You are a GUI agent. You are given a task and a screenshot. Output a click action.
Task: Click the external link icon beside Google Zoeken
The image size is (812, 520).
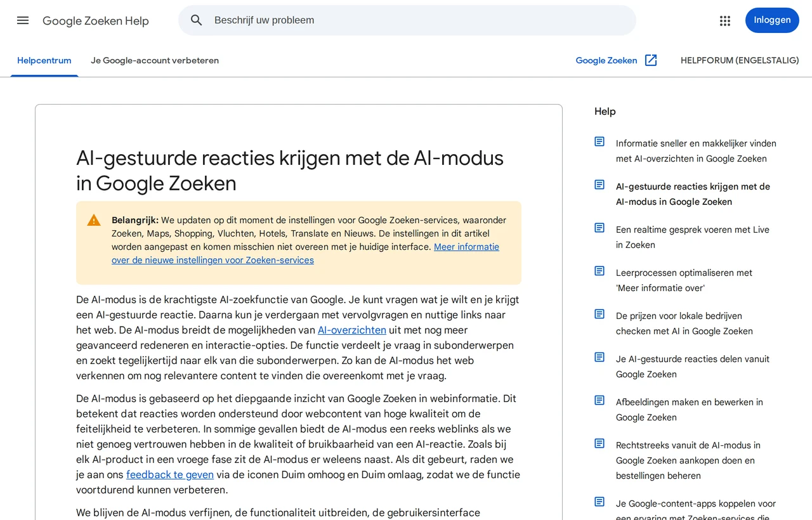coord(651,60)
